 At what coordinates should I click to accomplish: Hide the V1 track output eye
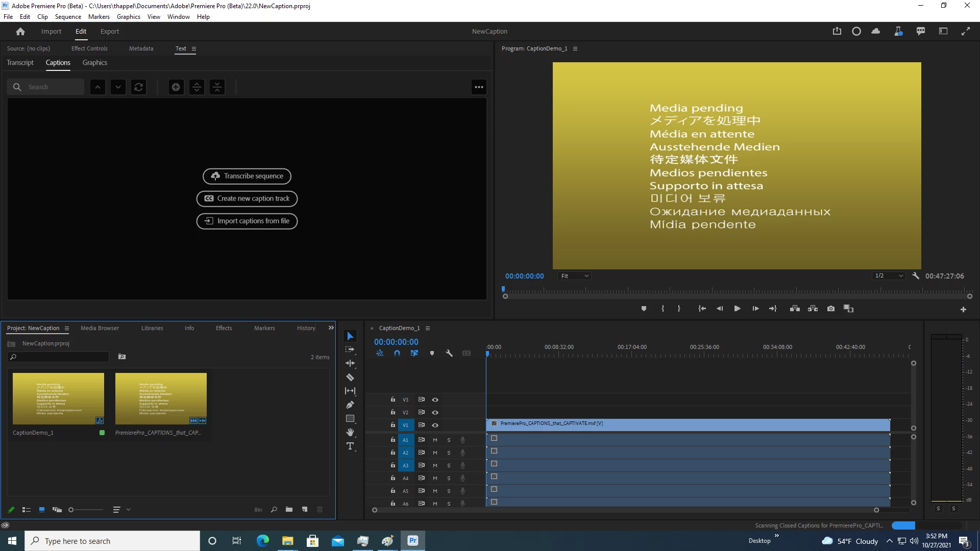[x=435, y=425]
